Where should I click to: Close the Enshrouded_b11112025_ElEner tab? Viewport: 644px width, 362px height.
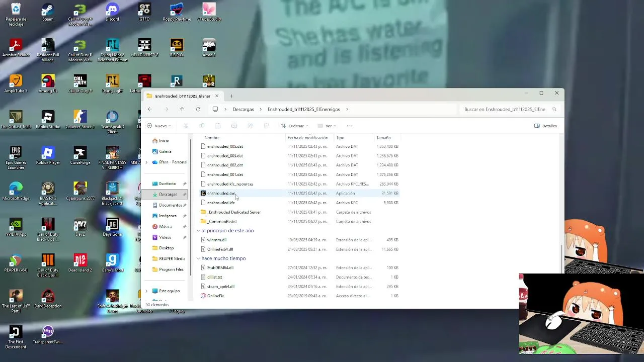pyautogui.click(x=217, y=96)
